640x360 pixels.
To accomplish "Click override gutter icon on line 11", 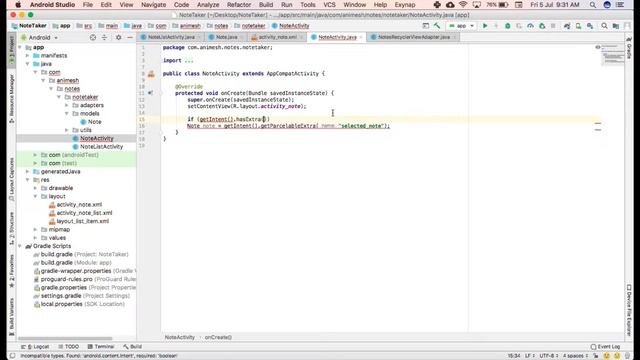I will (150, 93).
